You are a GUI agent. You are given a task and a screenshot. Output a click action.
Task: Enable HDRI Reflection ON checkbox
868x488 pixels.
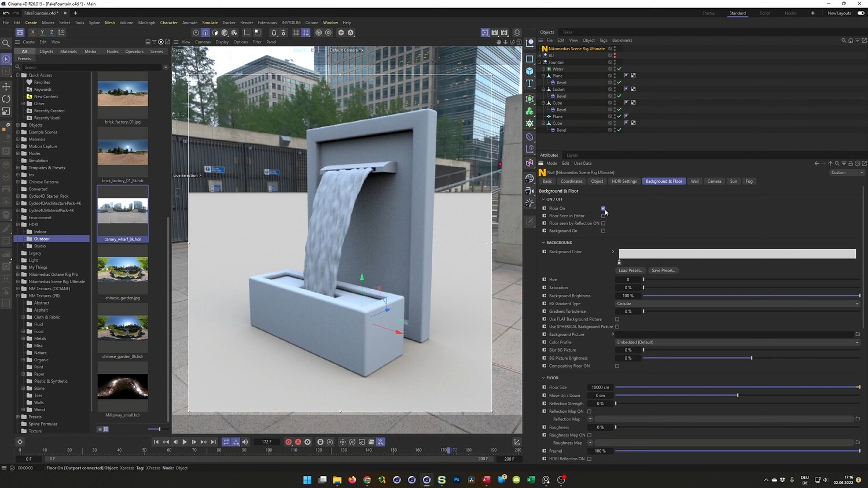coord(589,459)
